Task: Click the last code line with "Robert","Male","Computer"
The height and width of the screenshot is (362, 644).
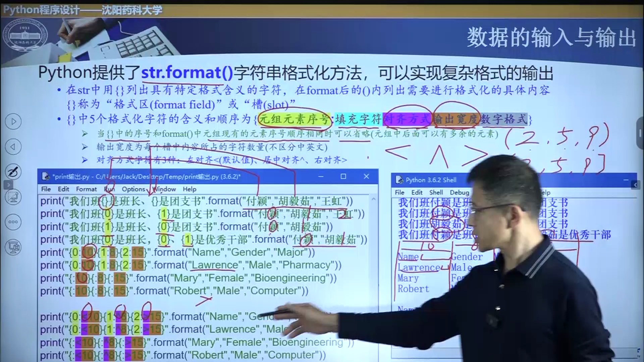Action: tap(183, 355)
